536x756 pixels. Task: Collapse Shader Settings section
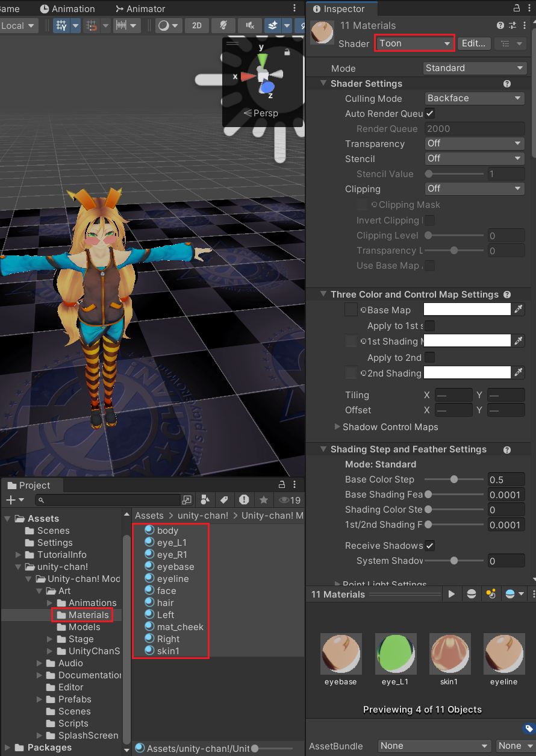coord(323,84)
